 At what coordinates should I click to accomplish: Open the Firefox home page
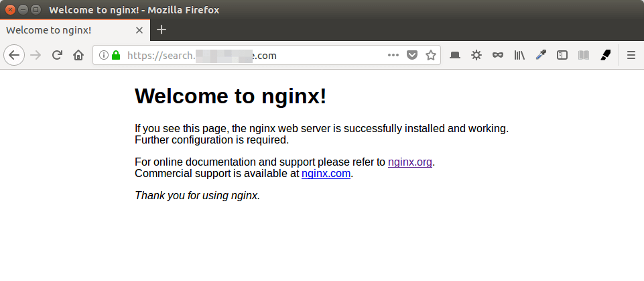(x=78, y=56)
